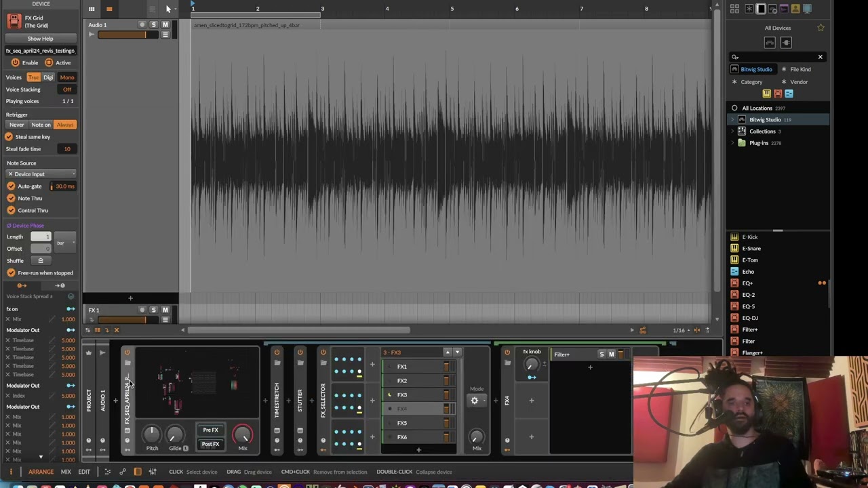Favorite All Devices with star icon
The image size is (868, 488).
pos(821,28)
